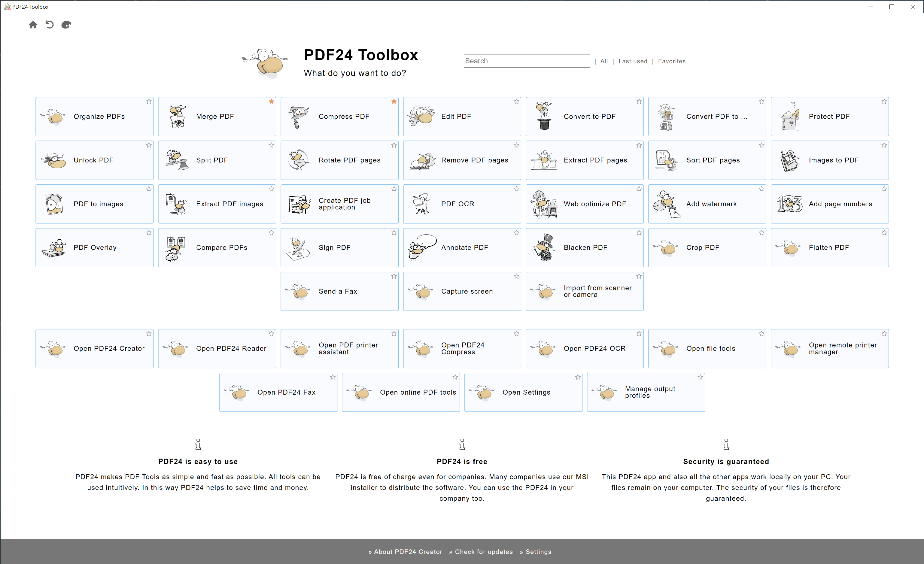The height and width of the screenshot is (564, 924).
Task: Switch to the Last used tab
Action: (632, 61)
